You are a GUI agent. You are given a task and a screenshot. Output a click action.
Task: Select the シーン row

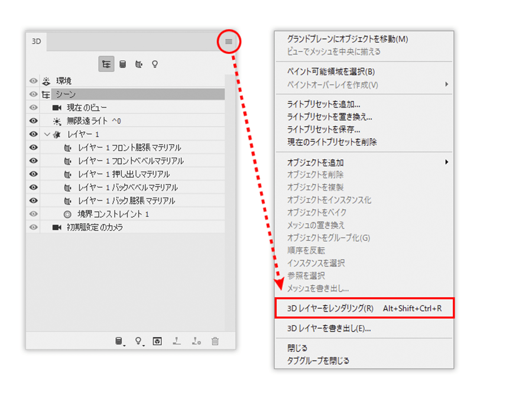point(138,94)
